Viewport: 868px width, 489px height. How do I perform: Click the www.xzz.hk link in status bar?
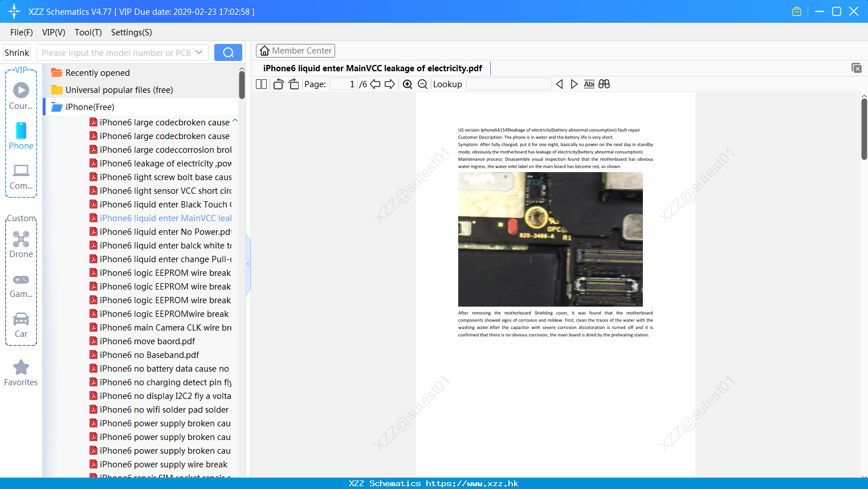(x=472, y=483)
